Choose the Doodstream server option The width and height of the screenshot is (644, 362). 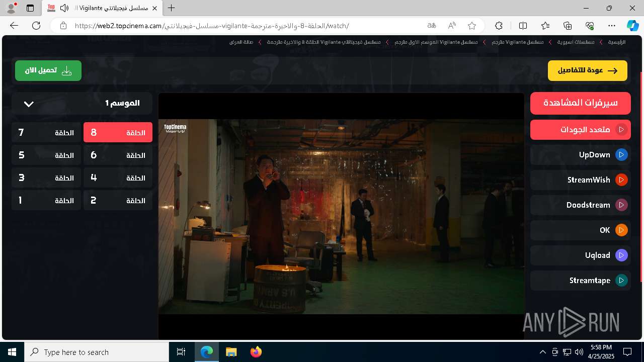(580, 205)
